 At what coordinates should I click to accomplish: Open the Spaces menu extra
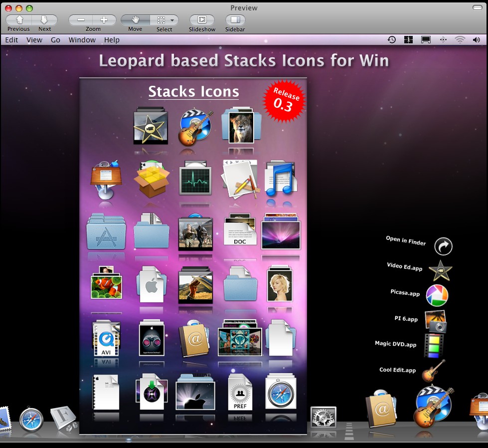[408, 39]
